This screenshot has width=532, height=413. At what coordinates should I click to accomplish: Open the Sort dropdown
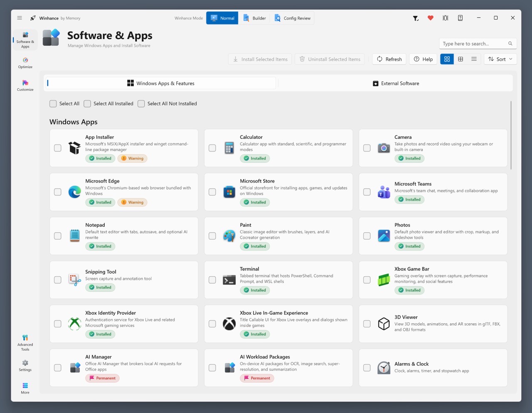point(500,59)
